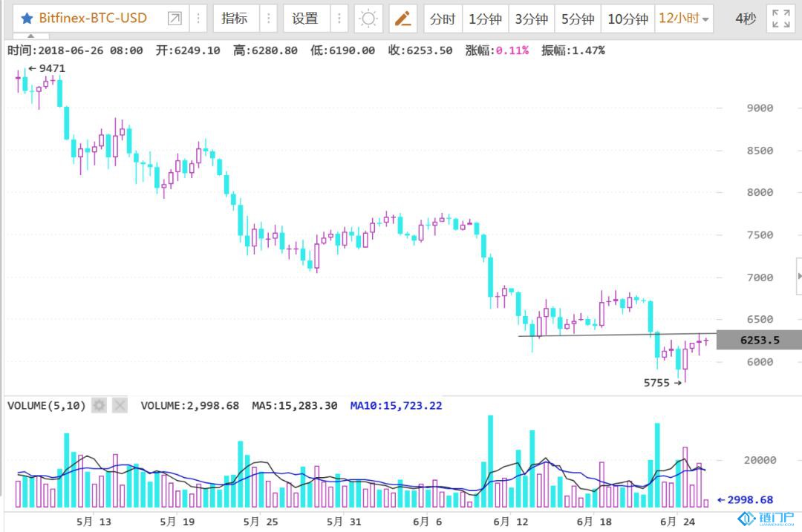The height and width of the screenshot is (532, 802).
Task: Click the 2998.68 volume value label
Action: [746, 500]
